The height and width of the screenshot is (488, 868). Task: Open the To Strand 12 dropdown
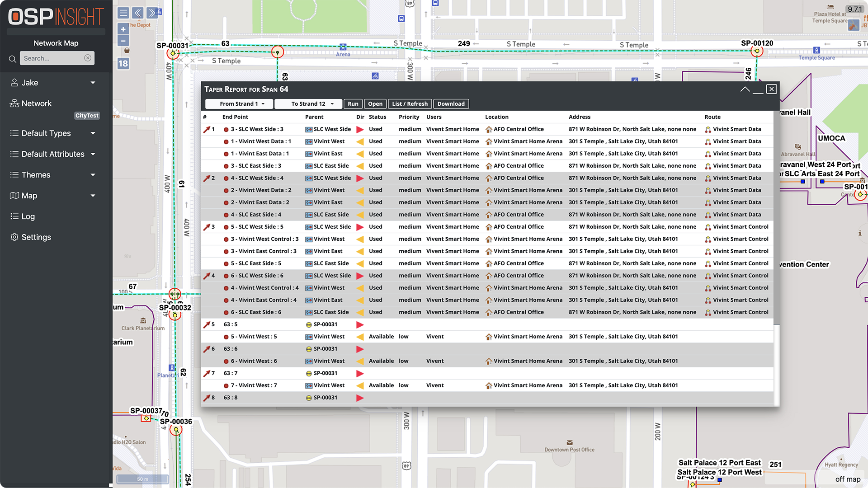pyautogui.click(x=308, y=104)
